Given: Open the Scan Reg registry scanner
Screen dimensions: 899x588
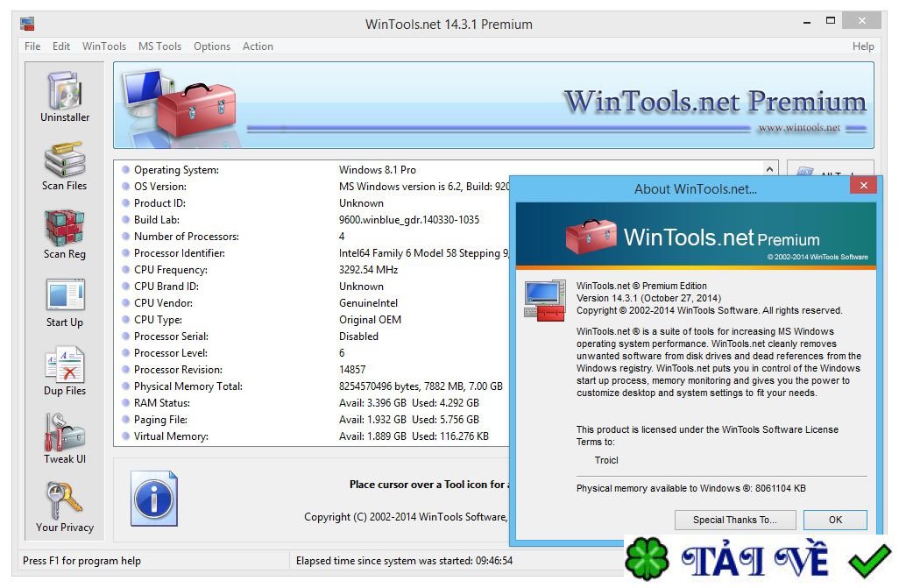Looking at the screenshot, I should click(64, 228).
